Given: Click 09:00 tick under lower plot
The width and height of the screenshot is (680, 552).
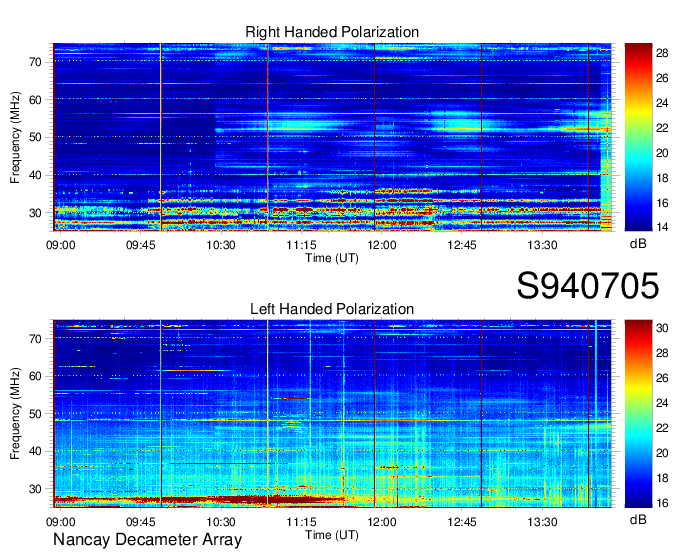Looking at the screenshot, I should pyautogui.click(x=60, y=522).
